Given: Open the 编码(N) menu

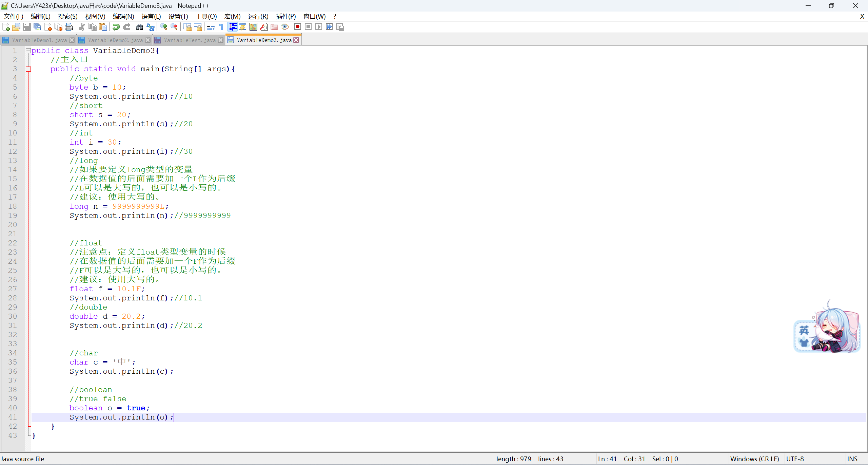Looking at the screenshot, I should tap(123, 17).
